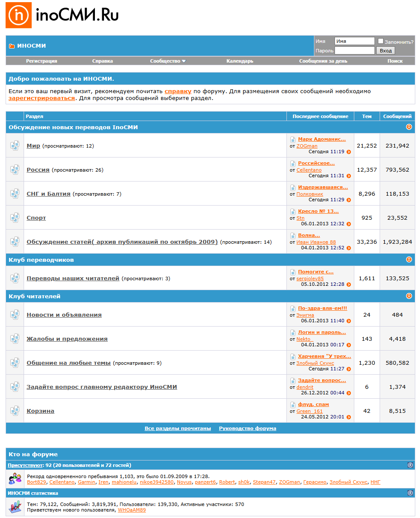Open the справку help link in welcome text
The height and width of the screenshot is (518, 420).
tap(178, 91)
